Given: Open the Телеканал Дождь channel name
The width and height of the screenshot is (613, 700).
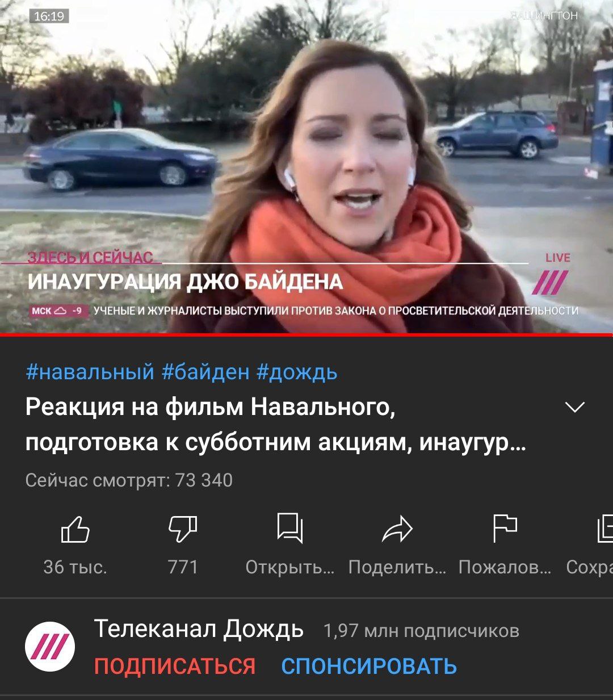Looking at the screenshot, I should click(199, 629).
